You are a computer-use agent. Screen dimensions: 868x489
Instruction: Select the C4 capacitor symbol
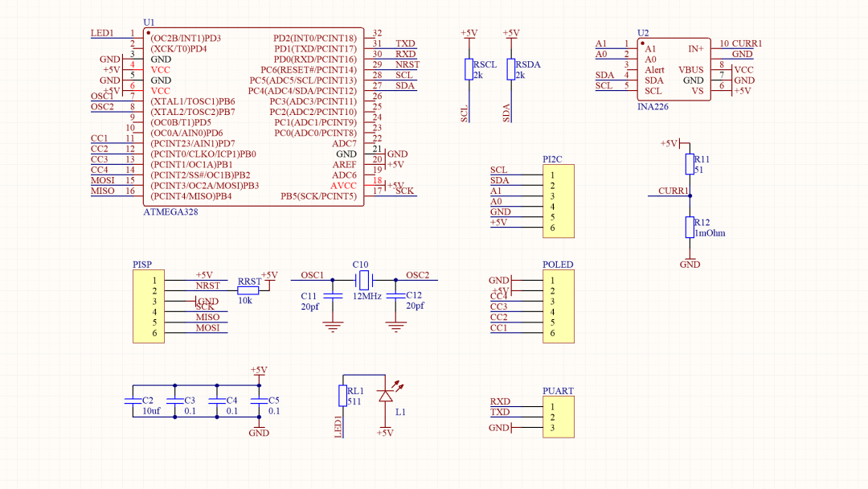point(217,401)
